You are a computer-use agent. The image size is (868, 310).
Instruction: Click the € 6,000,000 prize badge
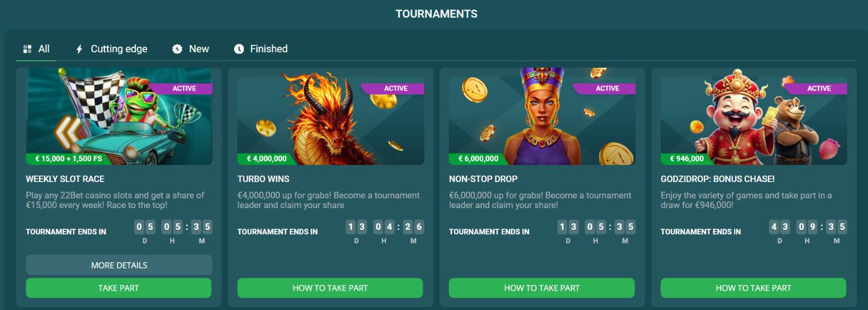479,159
